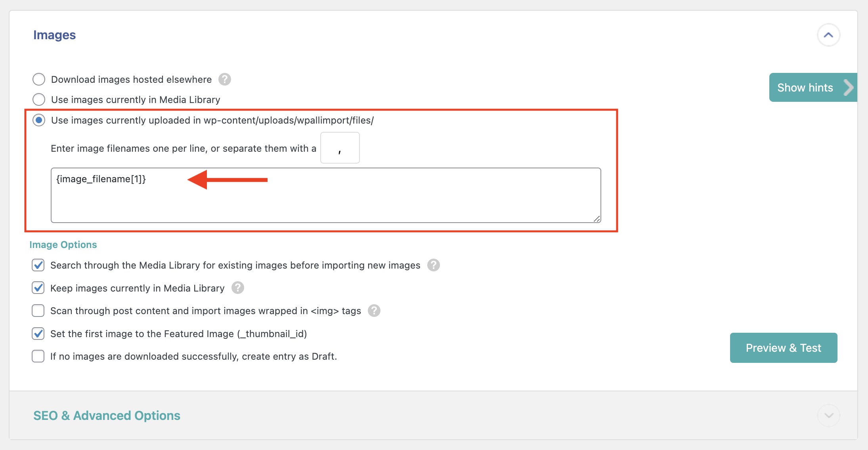Viewport: 868px width, 450px height.
Task: Click help icon next to Scan through post content
Action: click(x=374, y=311)
